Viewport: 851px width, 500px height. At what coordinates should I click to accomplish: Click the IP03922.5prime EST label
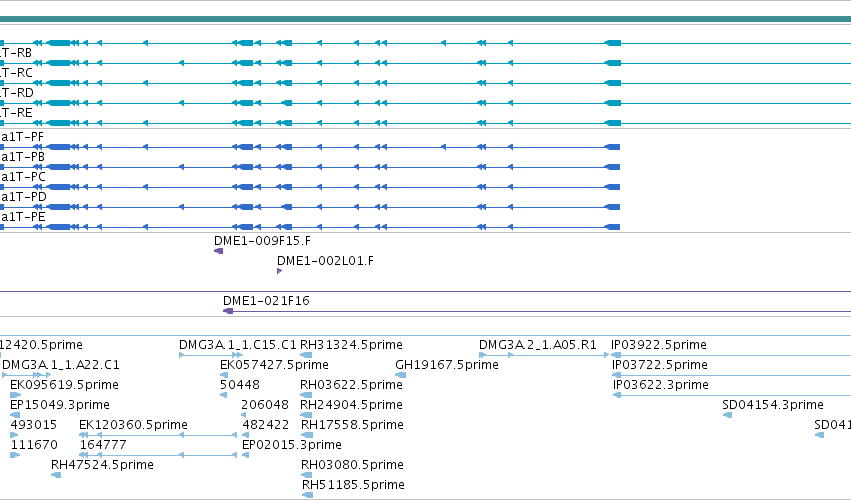pyautogui.click(x=658, y=345)
